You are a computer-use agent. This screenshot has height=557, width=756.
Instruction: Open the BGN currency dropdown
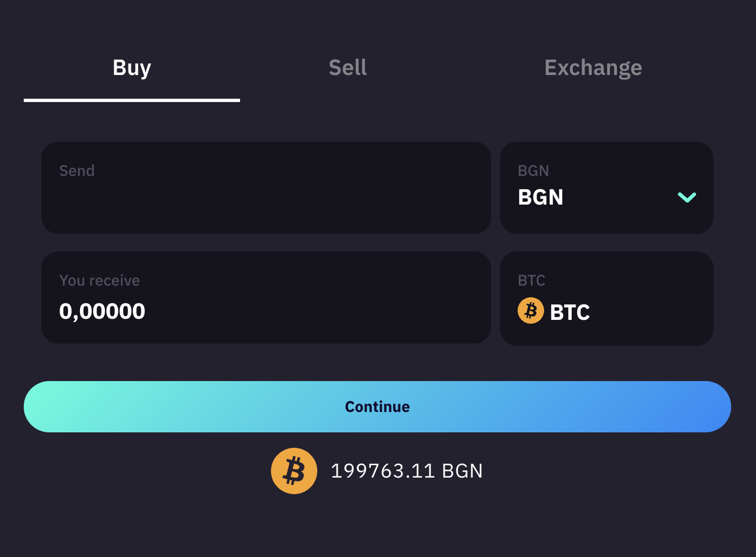[606, 188]
